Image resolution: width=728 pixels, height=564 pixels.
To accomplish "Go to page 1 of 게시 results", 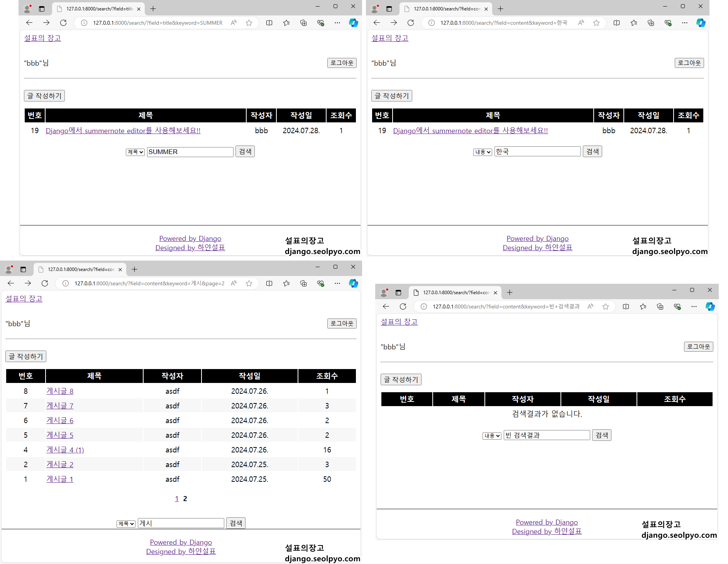I will [177, 499].
